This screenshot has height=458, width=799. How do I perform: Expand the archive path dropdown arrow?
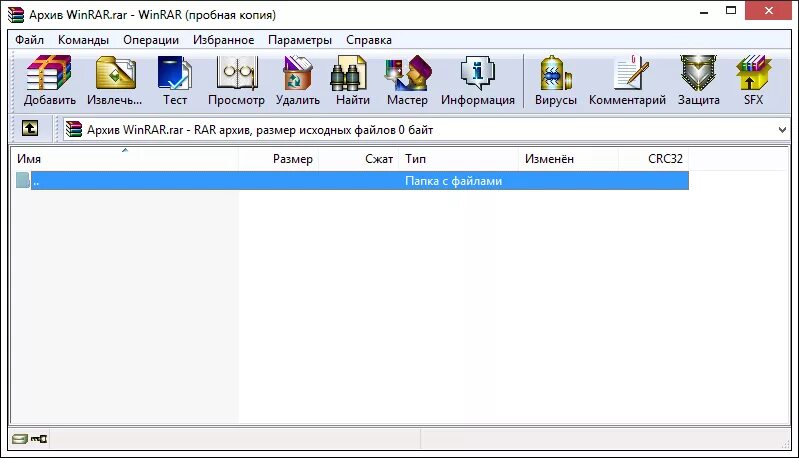(783, 130)
